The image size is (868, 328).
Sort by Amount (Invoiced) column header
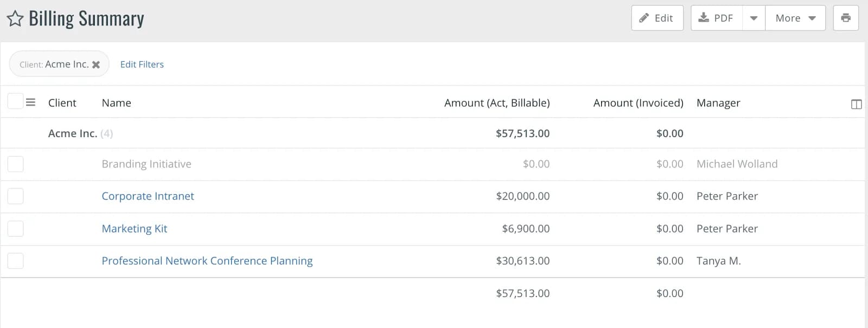pos(638,103)
